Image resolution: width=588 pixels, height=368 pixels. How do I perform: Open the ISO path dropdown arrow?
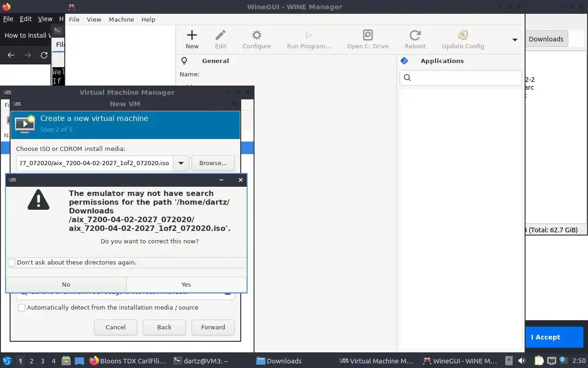tap(181, 163)
